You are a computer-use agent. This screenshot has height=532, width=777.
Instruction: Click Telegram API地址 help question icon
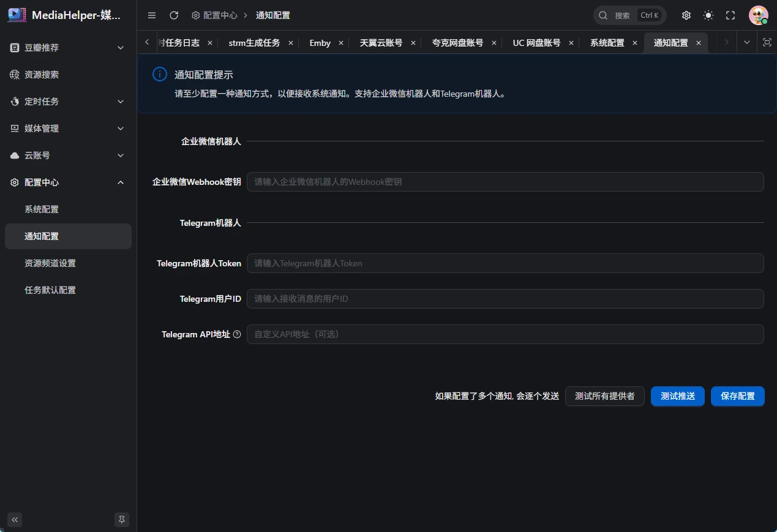237,334
